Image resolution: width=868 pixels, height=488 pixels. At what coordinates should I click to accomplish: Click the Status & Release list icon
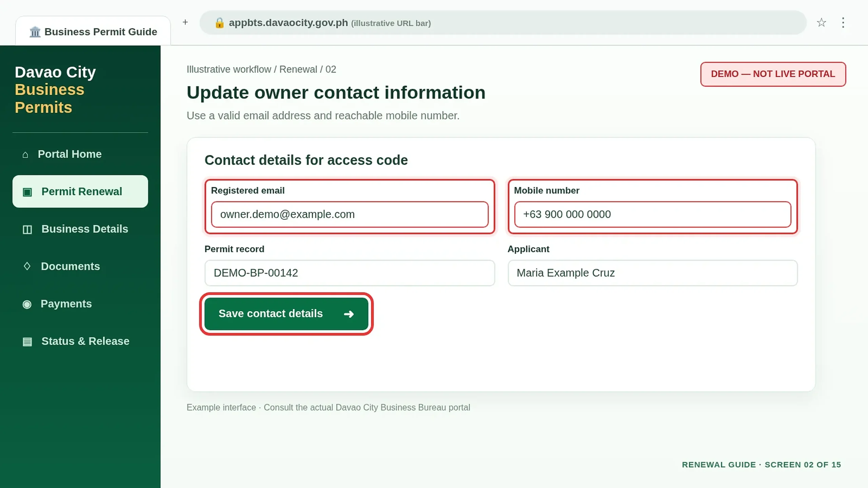pos(27,342)
